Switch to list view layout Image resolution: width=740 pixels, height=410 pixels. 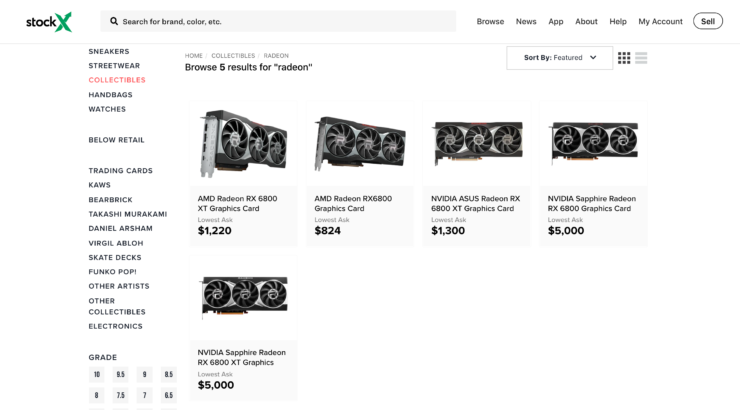[x=641, y=58]
